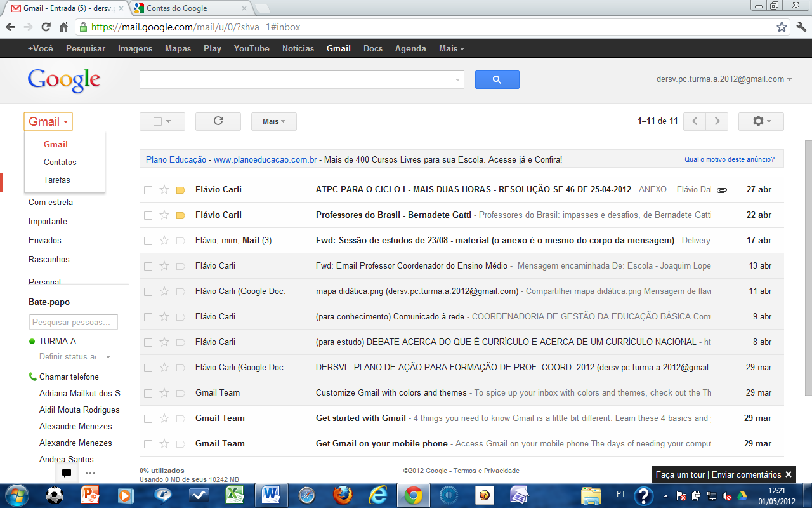Image resolution: width=812 pixels, height=508 pixels.
Task: Go to newer messages arrow
Action: click(695, 121)
